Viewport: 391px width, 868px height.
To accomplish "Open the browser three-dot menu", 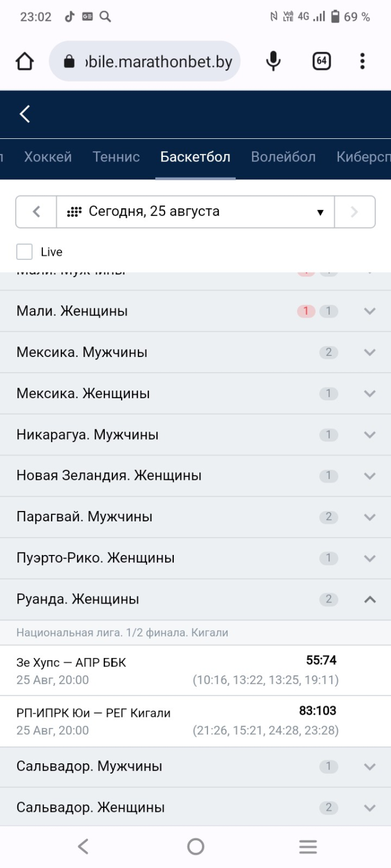I will pos(362,61).
